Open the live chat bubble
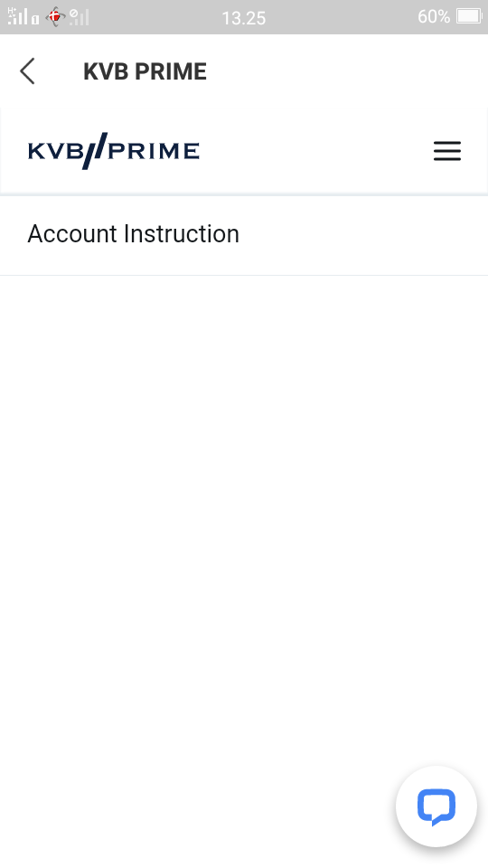 (436, 807)
